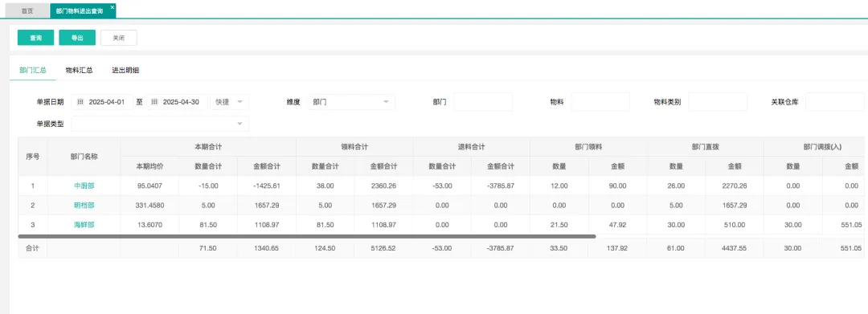Image resolution: width=868 pixels, height=314 pixels.
Task: Click the 查询 button
Action: (x=36, y=38)
